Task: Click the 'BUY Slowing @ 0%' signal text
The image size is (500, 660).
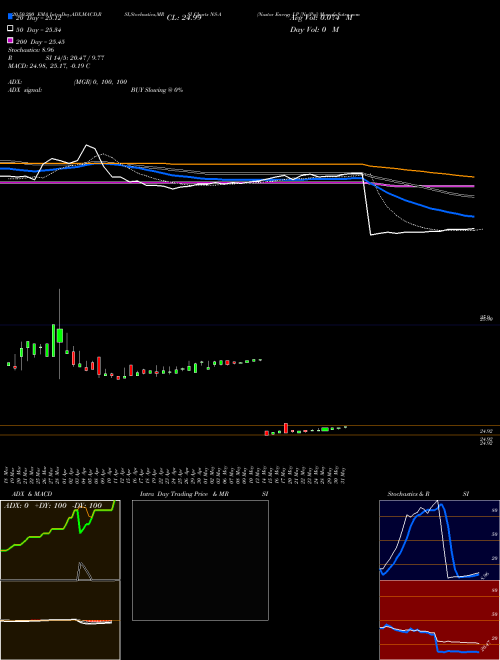Action: click(x=157, y=90)
